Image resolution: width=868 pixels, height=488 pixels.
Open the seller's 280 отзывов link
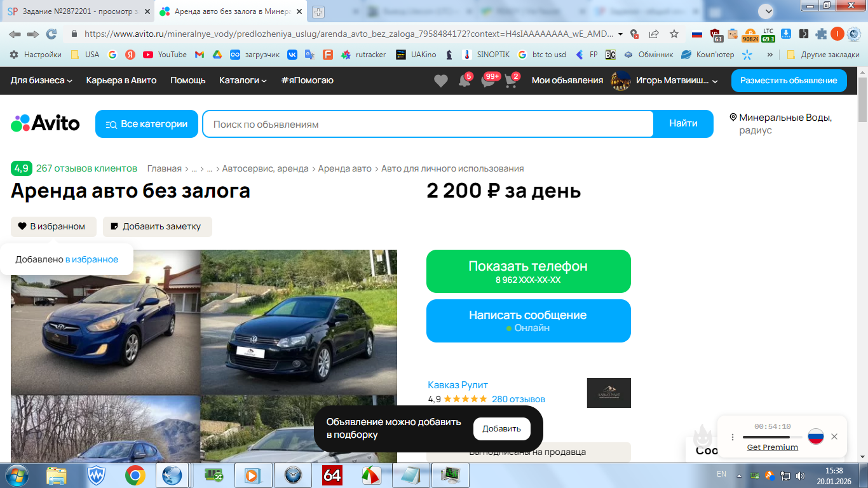(x=519, y=399)
